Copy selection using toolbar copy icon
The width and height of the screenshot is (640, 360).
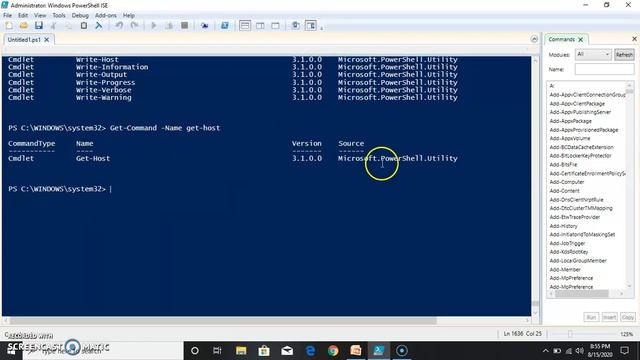(69, 26)
